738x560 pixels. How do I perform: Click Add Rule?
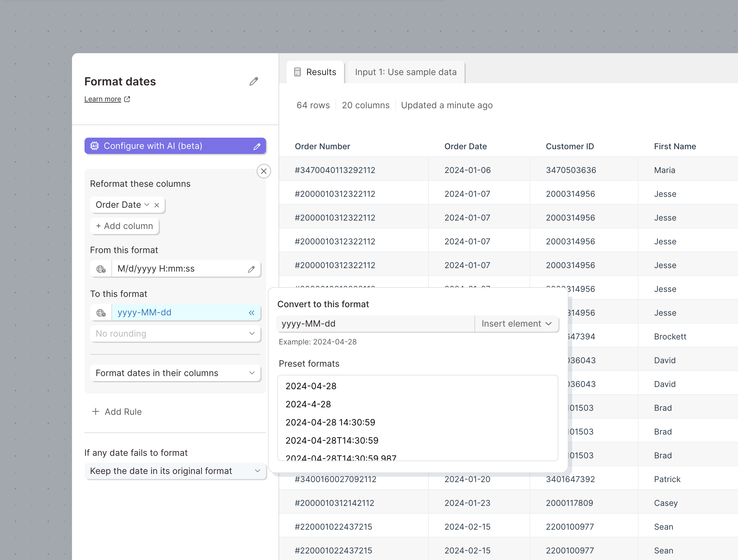point(117,412)
